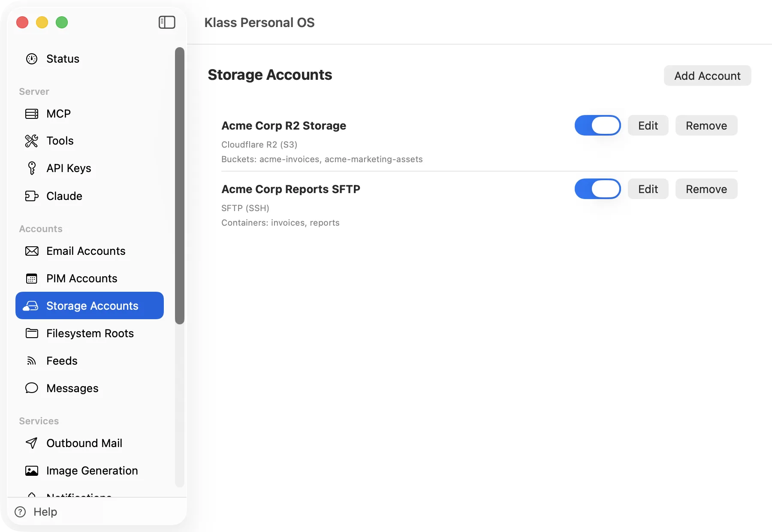Image resolution: width=772 pixels, height=532 pixels.
Task: Click Containers: invoices, reports text
Action: click(280, 223)
